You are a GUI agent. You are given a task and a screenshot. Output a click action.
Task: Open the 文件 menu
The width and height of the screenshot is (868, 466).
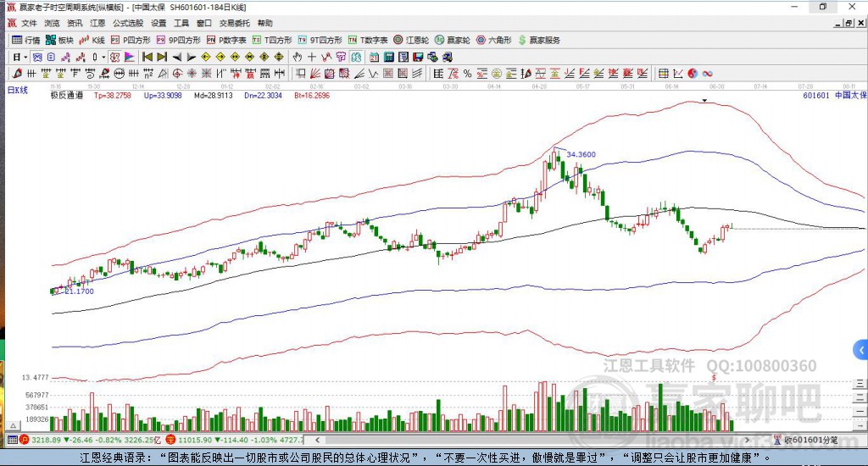[x=29, y=23]
